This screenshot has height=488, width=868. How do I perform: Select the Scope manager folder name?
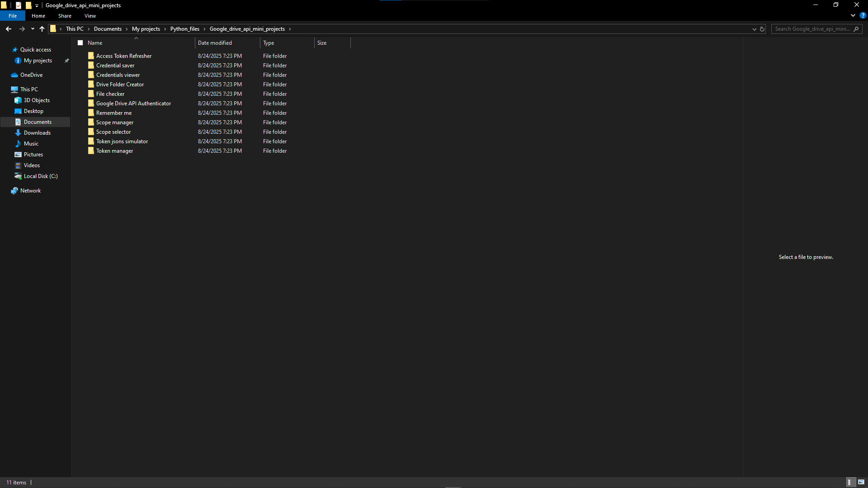115,122
